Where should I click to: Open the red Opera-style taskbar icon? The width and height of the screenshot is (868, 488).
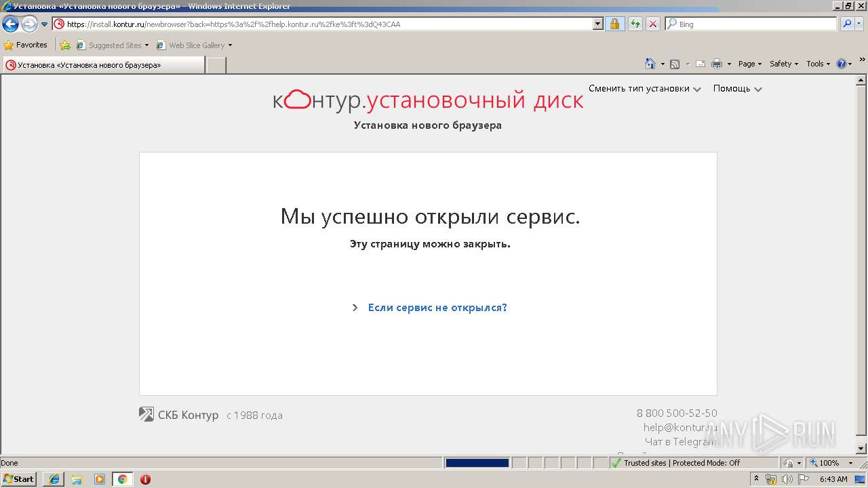click(x=145, y=479)
